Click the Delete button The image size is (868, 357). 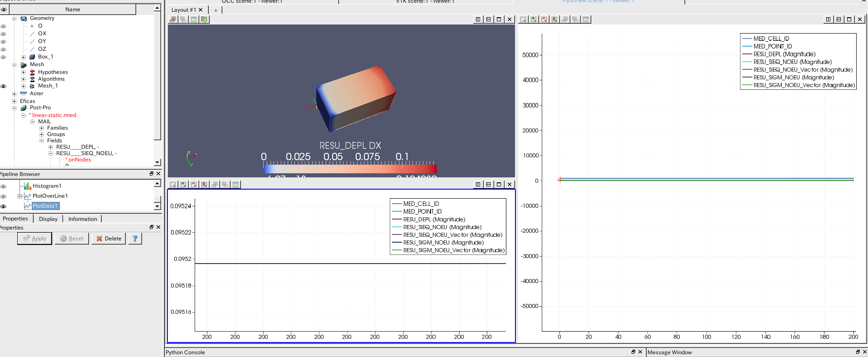pos(109,239)
